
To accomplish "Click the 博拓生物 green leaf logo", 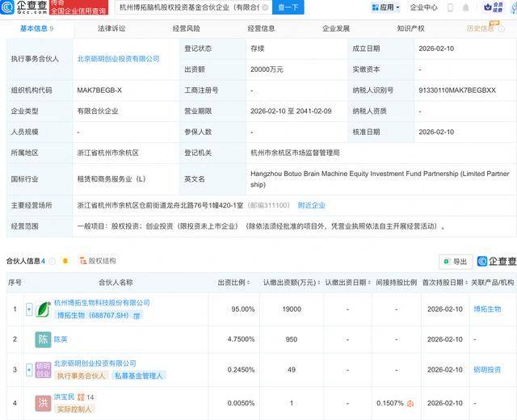I will tap(44, 309).
